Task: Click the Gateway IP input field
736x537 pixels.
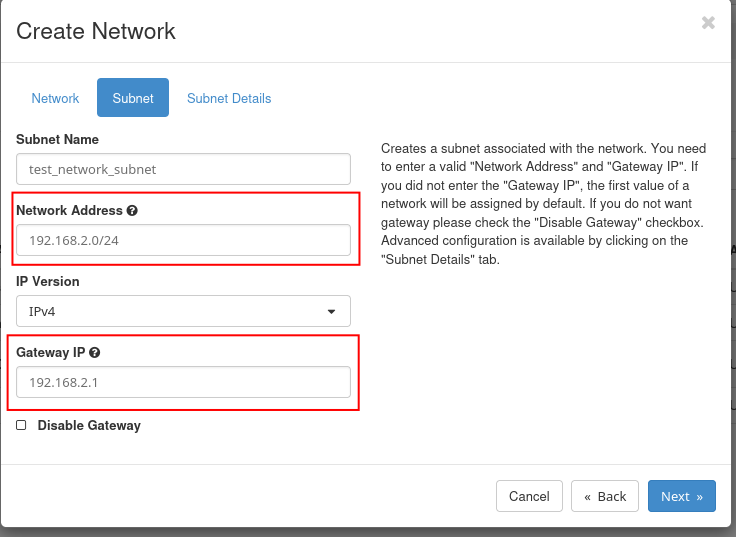Action: point(183,382)
